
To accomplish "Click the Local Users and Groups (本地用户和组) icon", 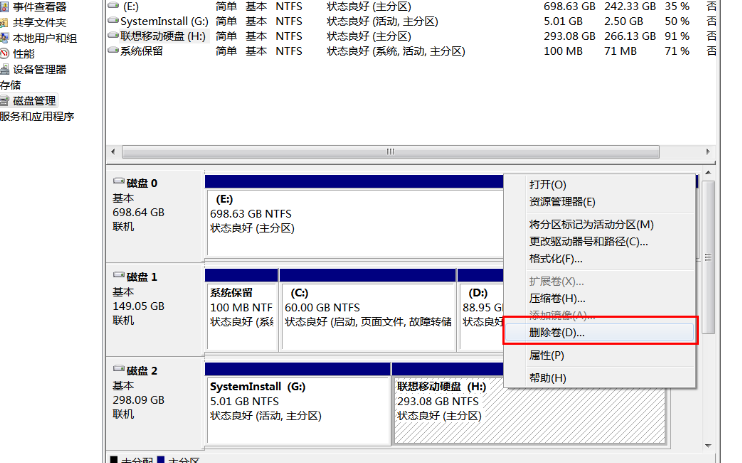I will click(4, 38).
